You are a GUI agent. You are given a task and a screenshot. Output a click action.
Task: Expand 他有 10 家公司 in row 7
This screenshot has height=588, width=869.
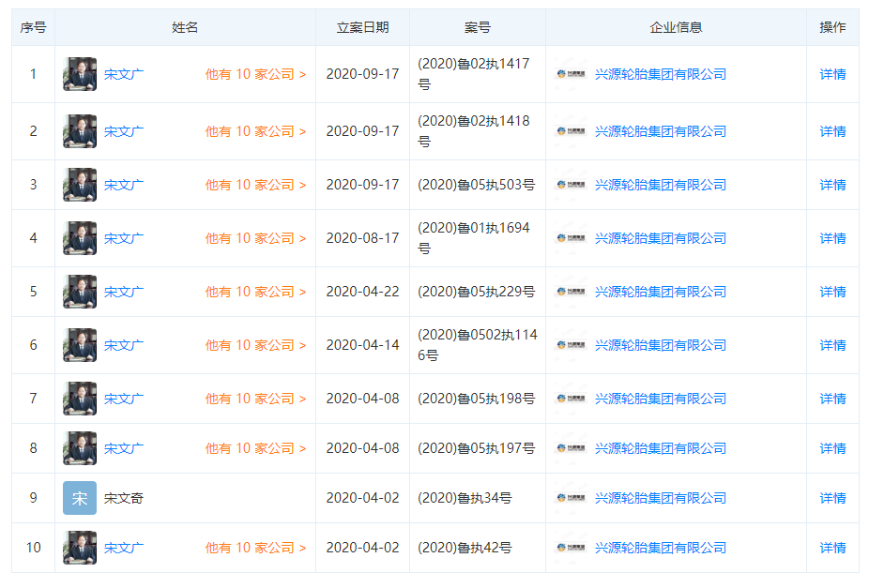pyautogui.click(x=255, y=399)
